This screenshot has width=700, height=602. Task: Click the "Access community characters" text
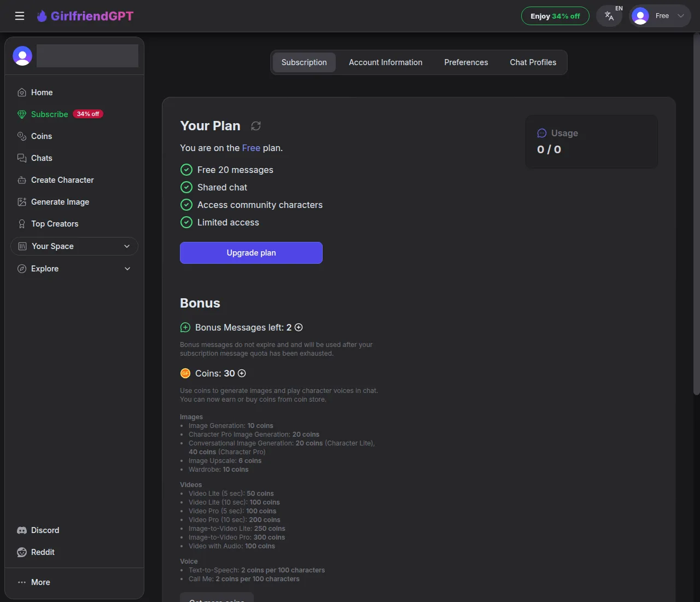(260, 205)
